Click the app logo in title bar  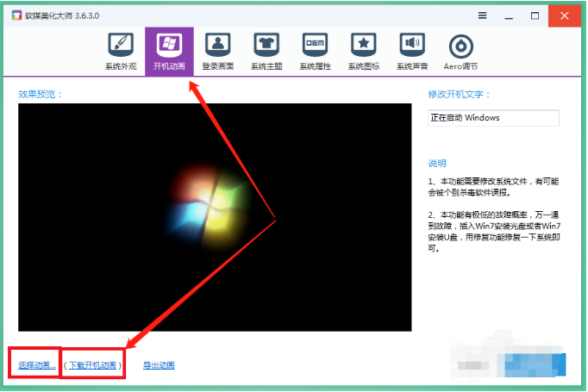point(16,16)
